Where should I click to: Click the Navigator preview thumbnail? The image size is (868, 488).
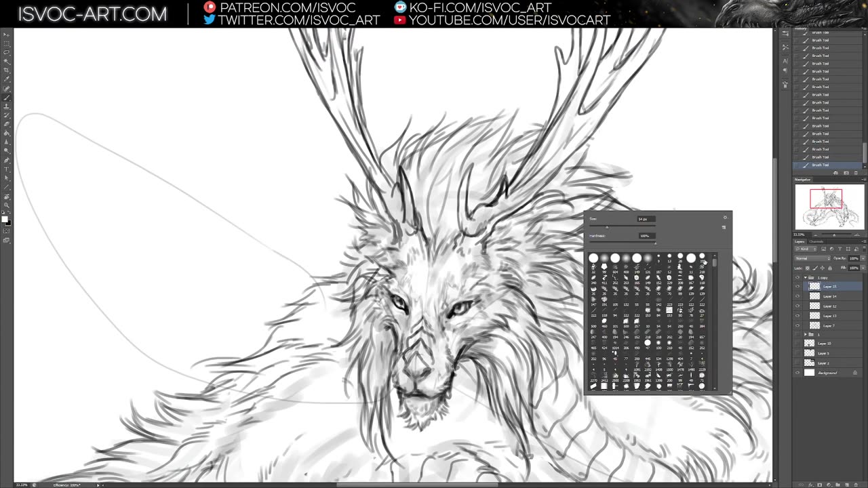[830, 207]
